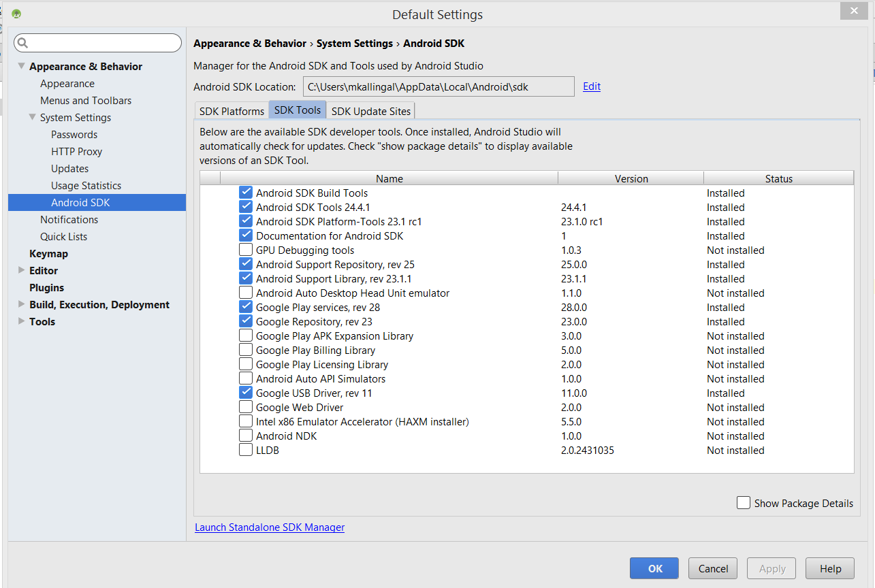875x588 pixels.
Task: Select Android SDK in sidebar
Action: tap(97, 202)
